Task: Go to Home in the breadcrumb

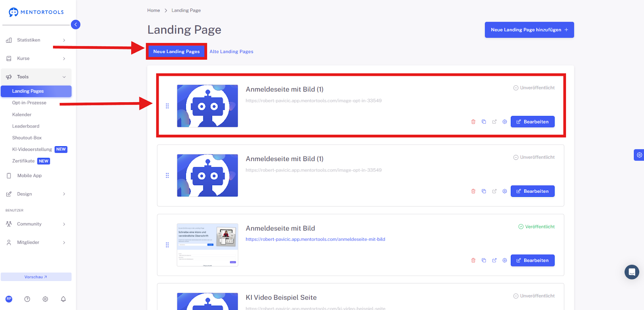Action: pos(153,10)
